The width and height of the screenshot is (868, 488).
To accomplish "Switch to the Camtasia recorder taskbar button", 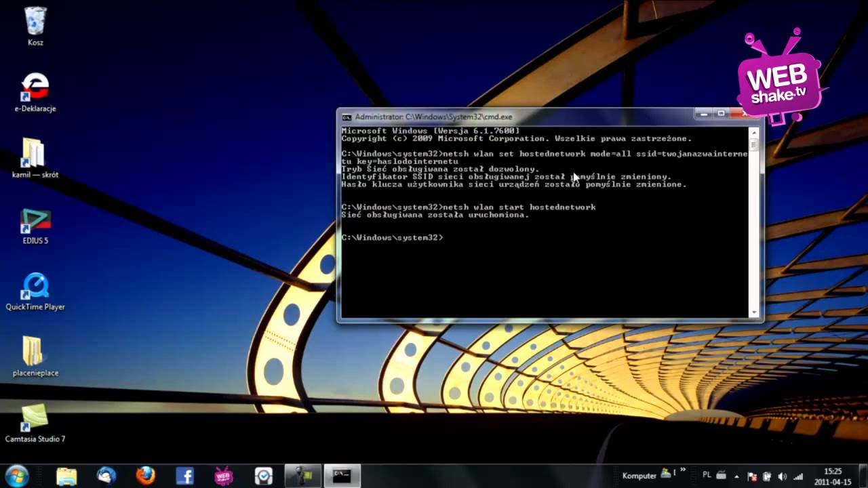I will (x=302, y=476).
